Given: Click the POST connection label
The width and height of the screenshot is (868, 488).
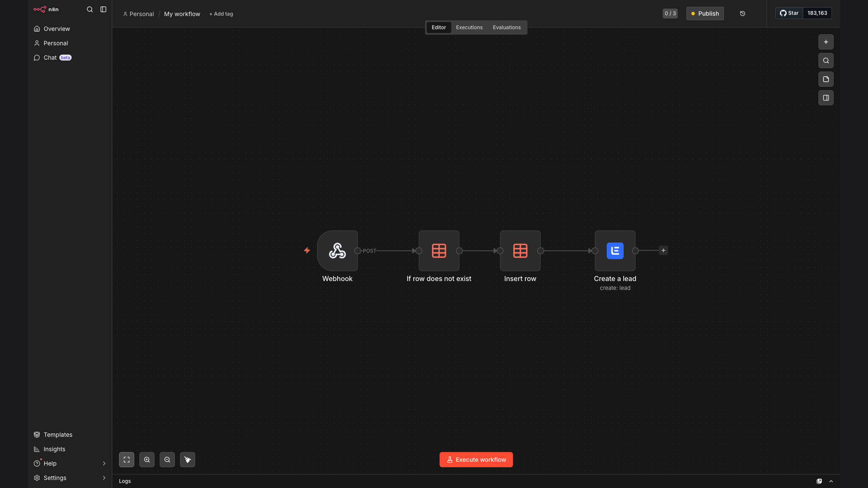Looking at the screenshot, I should tap(369, 251).
